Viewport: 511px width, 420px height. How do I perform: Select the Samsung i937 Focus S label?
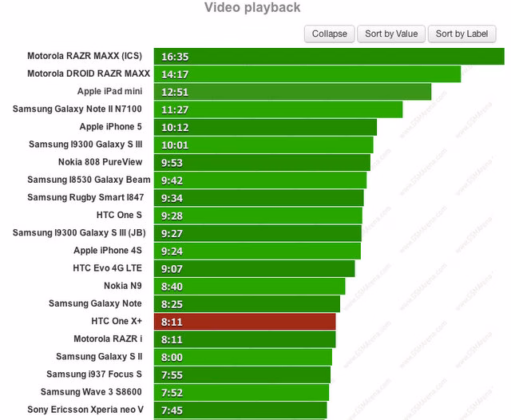(94, 374)
